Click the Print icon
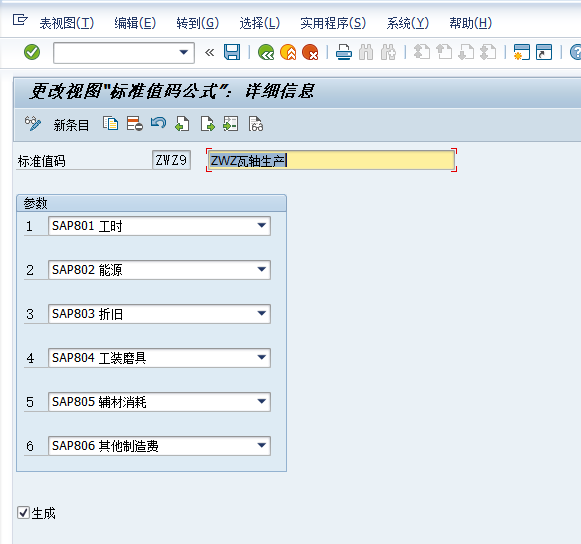This screenshot has height=544, width=581. (344, 52)
